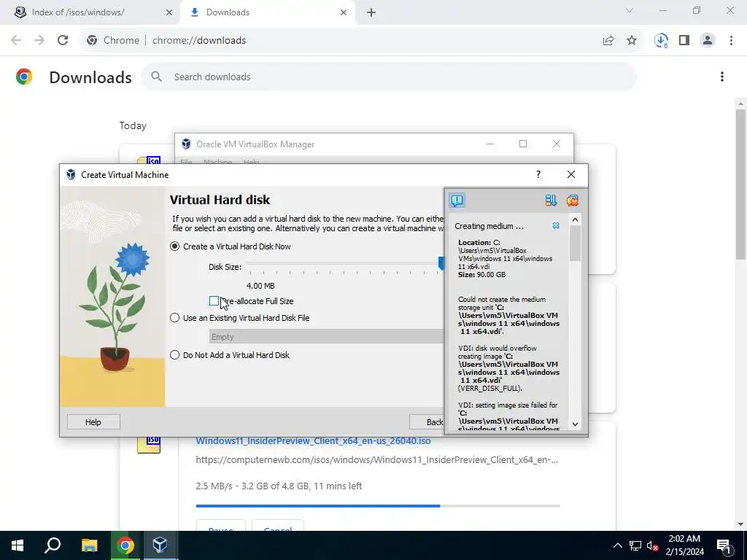Click the muted volume tray icon
This screenshot has height=560, width=747.
click(x=652, y=545)
